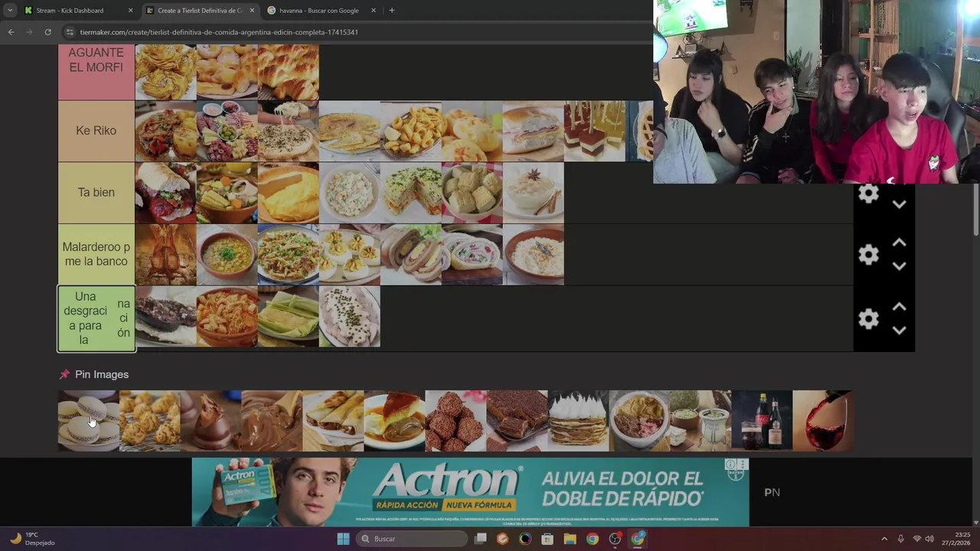Select braided bread in Aguante el Morfi row

point(289,72)
